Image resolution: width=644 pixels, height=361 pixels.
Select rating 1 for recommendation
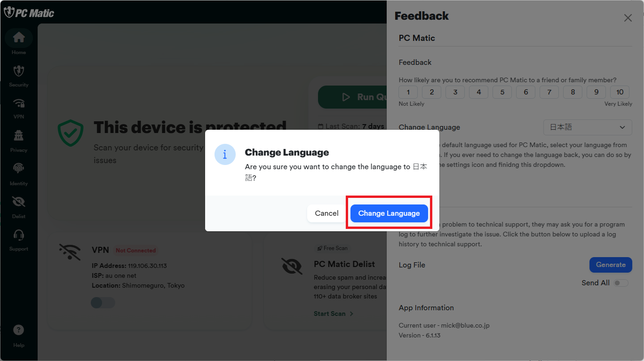(x=408, y=92)
